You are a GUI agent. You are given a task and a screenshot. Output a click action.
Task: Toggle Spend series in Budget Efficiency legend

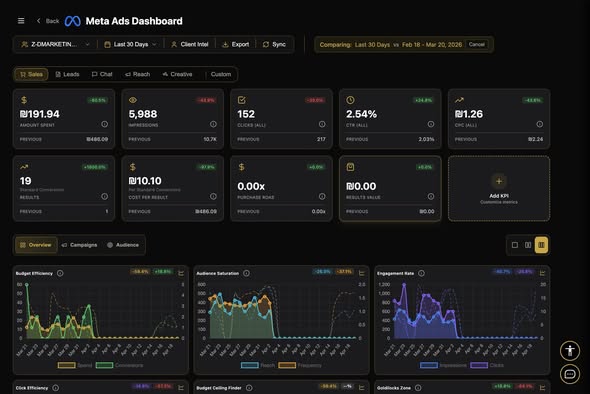pos(75,365)
